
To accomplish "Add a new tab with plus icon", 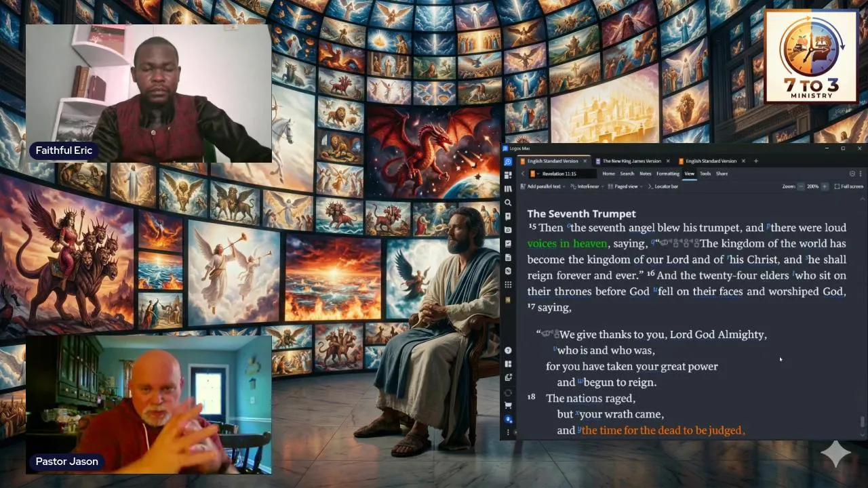I will coord(756,161).
